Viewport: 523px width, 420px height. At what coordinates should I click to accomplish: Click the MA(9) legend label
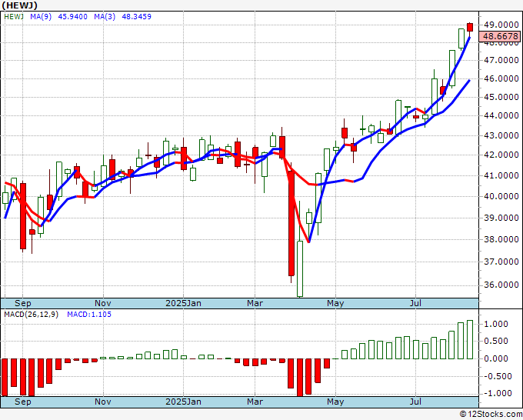tap(41, 17)
